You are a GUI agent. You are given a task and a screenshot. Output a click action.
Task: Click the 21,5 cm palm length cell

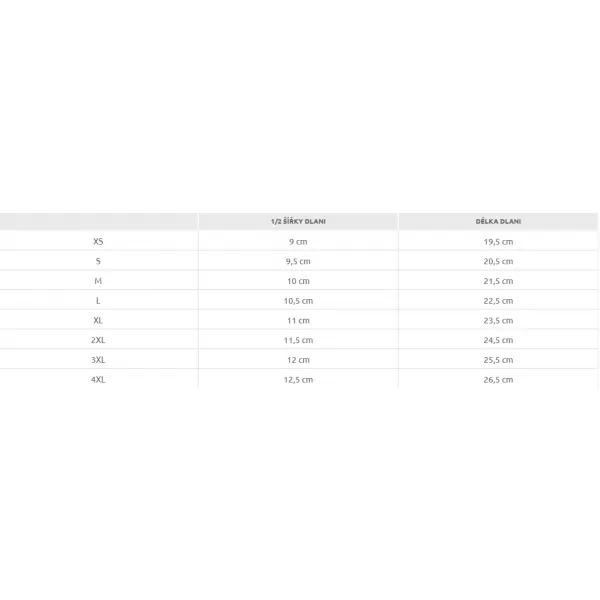click(x=498, y=281)
